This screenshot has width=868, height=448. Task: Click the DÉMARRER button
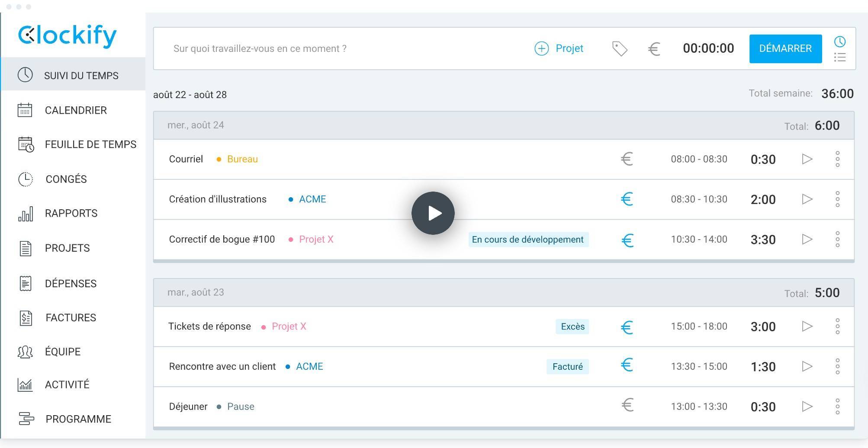pyautogui.click(x=785, y=48)
